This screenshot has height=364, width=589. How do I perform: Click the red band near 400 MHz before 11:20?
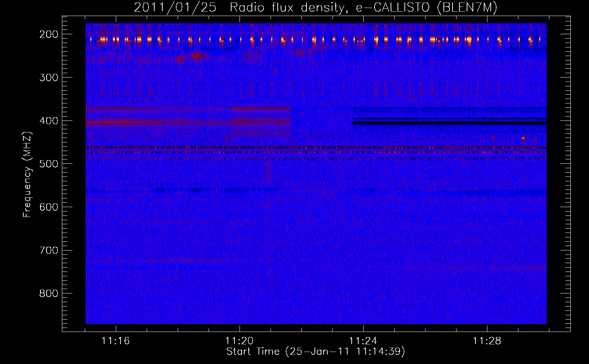pyautogui.click(x=159, y=122)
